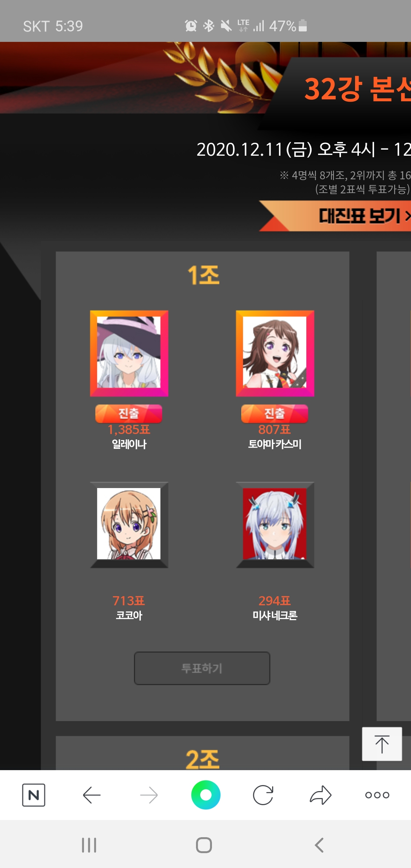
Task: Share the page via share arrow icon
Action: click(x=320, y=795)
